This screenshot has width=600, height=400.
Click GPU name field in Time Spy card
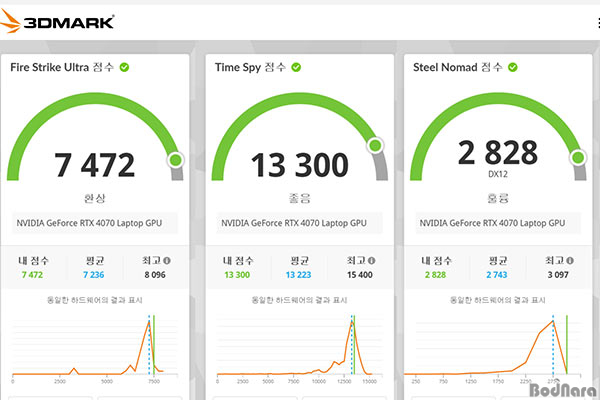click(x=300, y=223)
